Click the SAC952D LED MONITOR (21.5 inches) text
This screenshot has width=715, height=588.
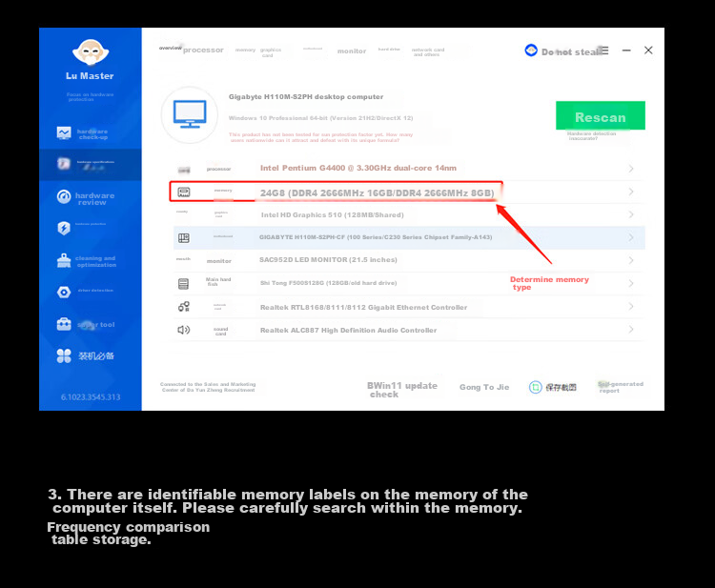(x=328, y=260)
